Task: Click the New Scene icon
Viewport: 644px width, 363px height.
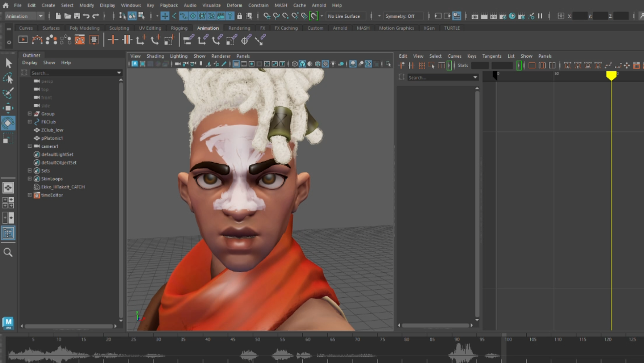Action: click(x=58, y=16)
